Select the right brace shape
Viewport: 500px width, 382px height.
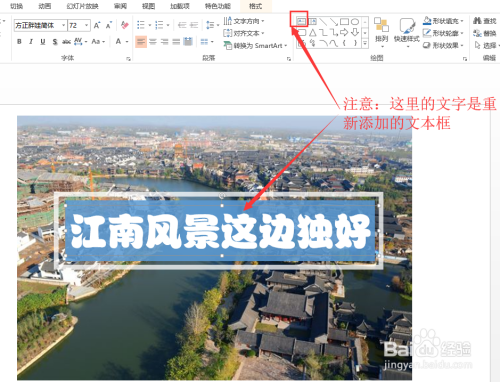(355, 43)
